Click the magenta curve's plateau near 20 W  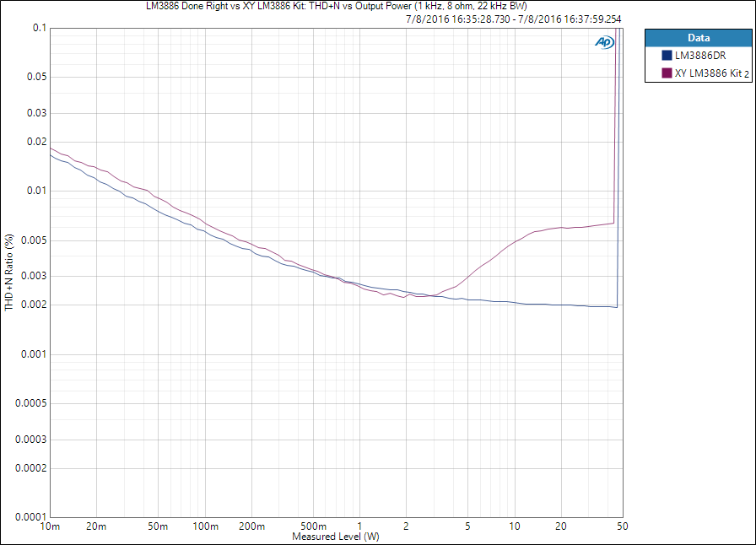click(x=561, y=227)
